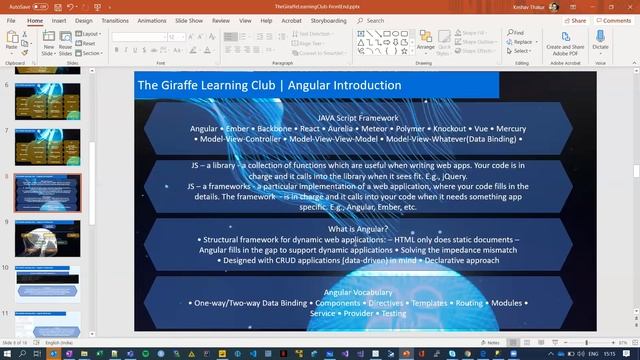Select the Text Box shape tool

tap(361, 33)
